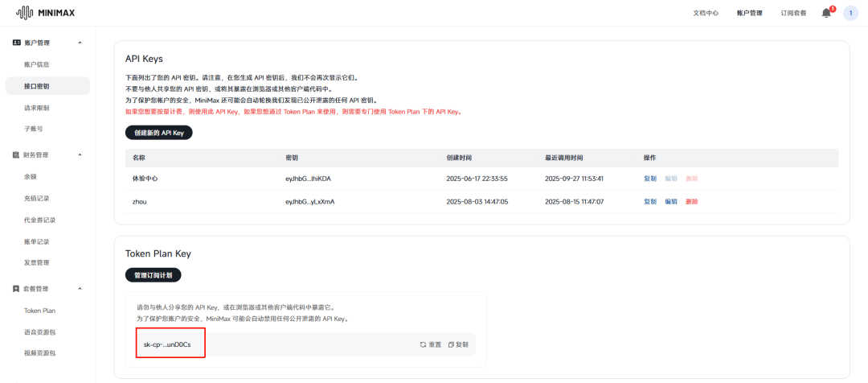Copy the zhou API key
The width and height of the screenshot is (868, 383).
[650, 202]
